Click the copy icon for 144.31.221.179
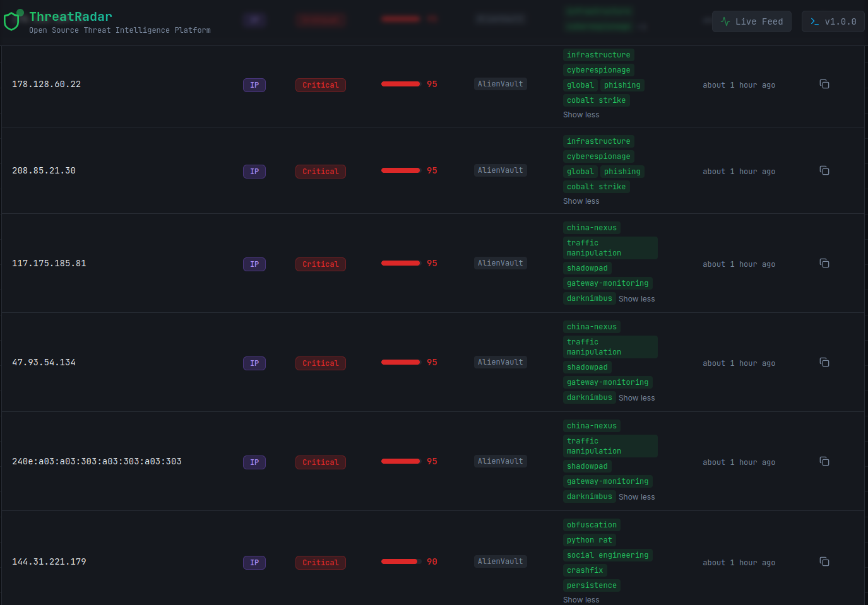The height and width of the screenshot is (605, 868). click(x=824, y=561)
